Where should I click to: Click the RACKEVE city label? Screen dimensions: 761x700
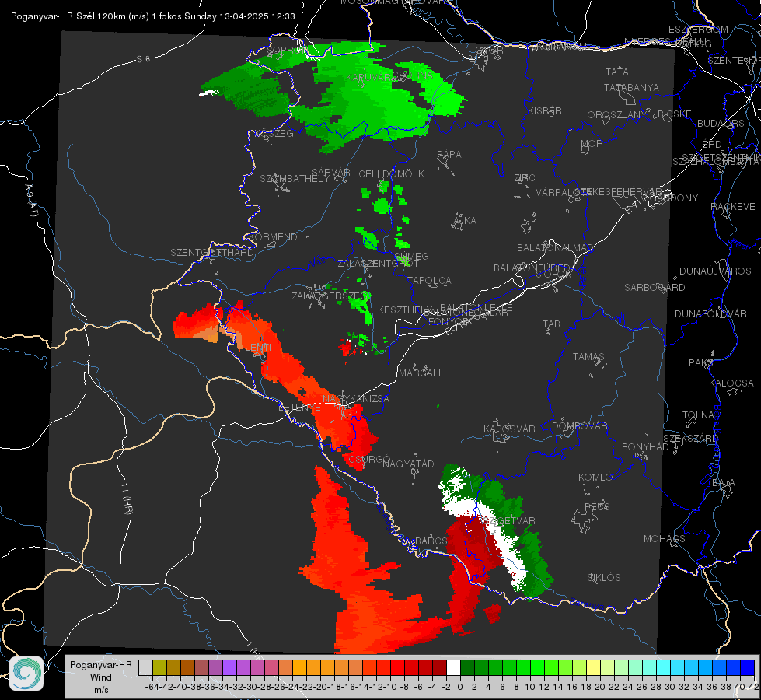[733, 206]
